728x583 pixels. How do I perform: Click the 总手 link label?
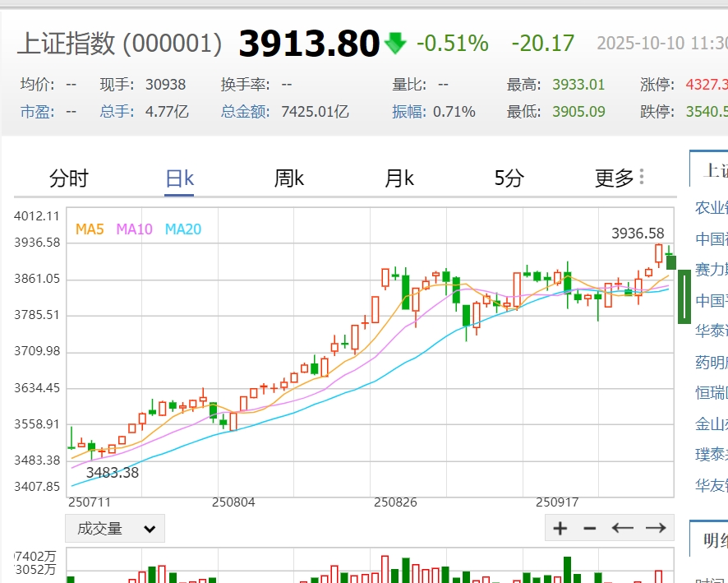[x=117, y=112]
